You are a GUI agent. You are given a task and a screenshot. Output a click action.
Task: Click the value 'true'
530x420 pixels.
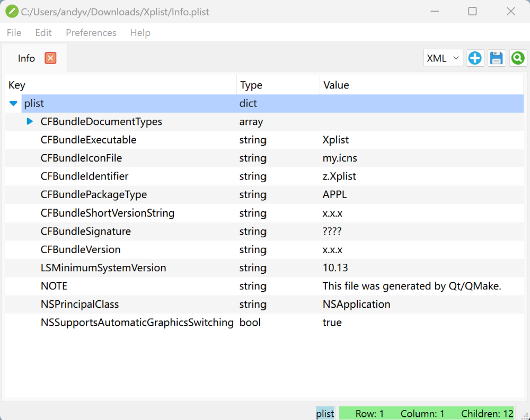pyautogui.click(x=332, y=323)
